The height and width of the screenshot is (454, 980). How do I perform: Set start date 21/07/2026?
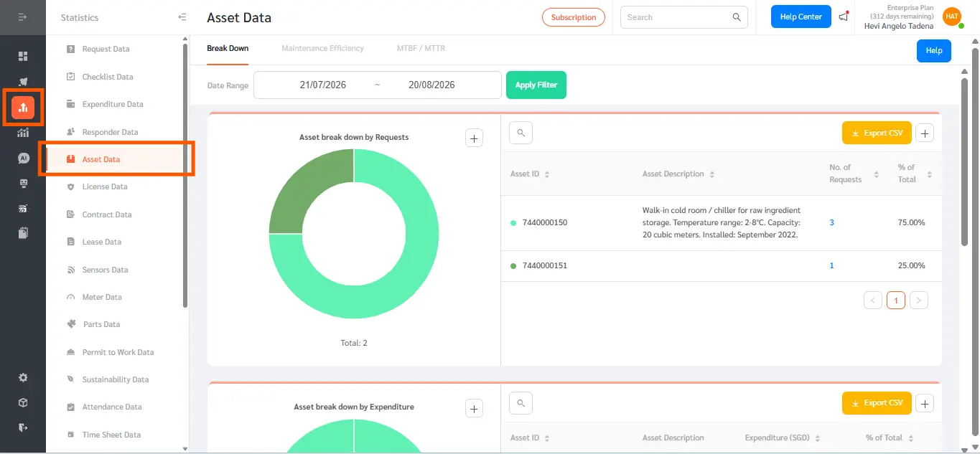point(323,85)
